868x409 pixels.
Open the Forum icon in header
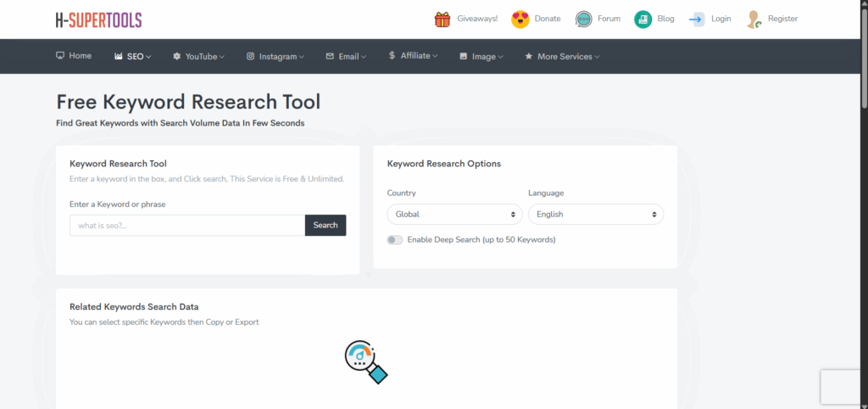point(583,19)
